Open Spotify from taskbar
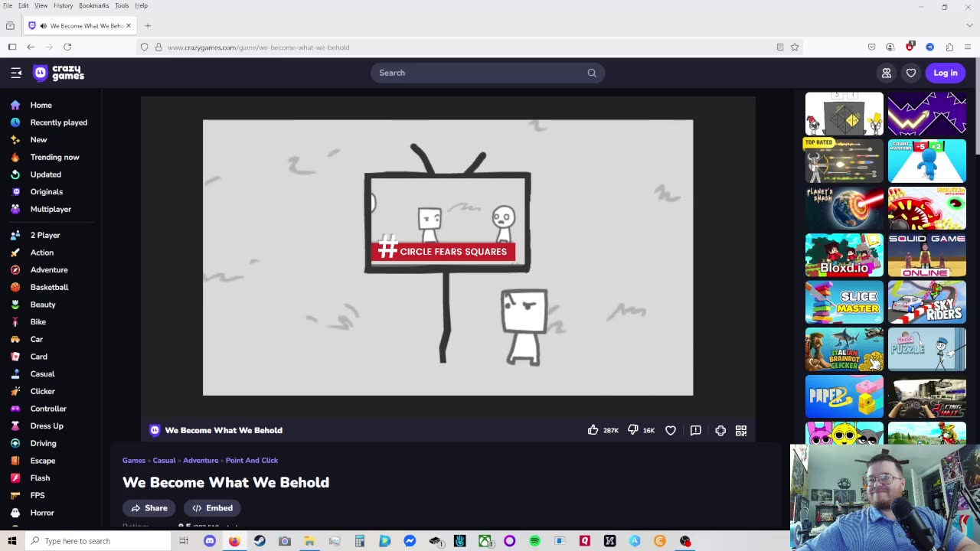Image resolution: width=980 pixels, height=551 pixels. point(534,541)
